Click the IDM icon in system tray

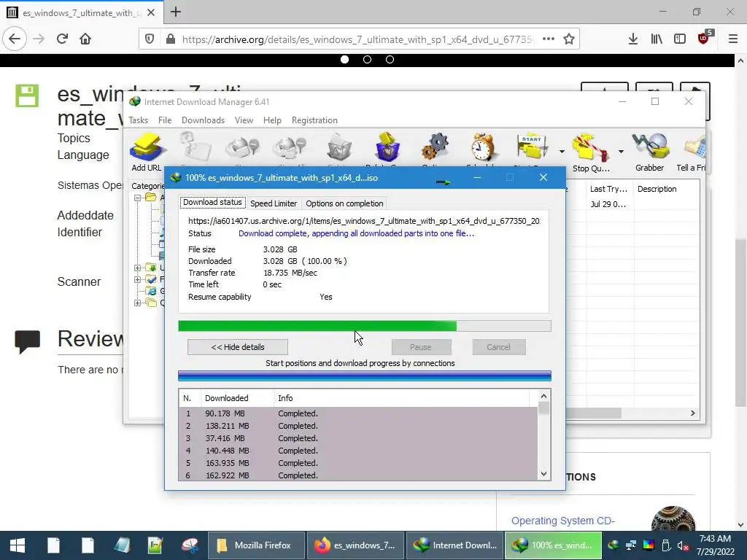pyautogui.click(x=614, y=545)
